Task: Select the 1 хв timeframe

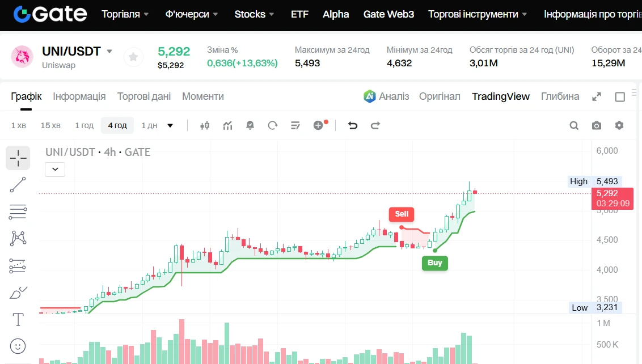Action: 18,125
